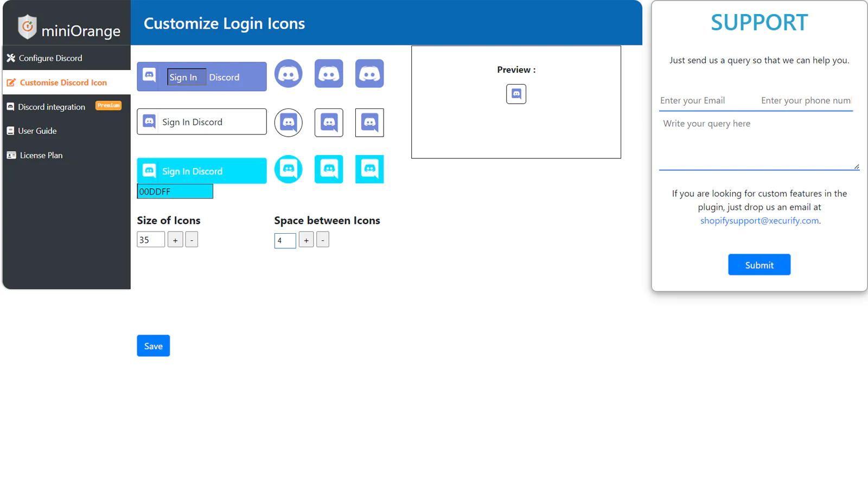This screenshot has height=488, width=868.
Task: Open shopifysupport@xecurify.com email link
Action: click(759, 221)
